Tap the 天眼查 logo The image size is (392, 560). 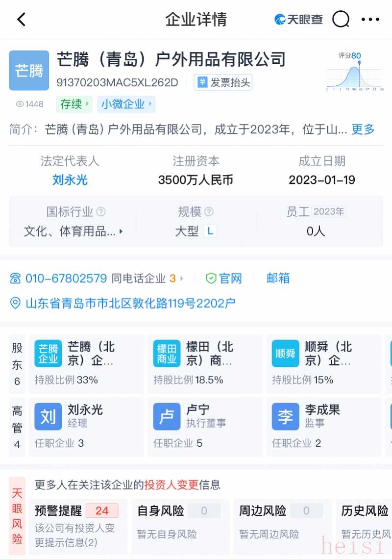[x=298, y=19]
